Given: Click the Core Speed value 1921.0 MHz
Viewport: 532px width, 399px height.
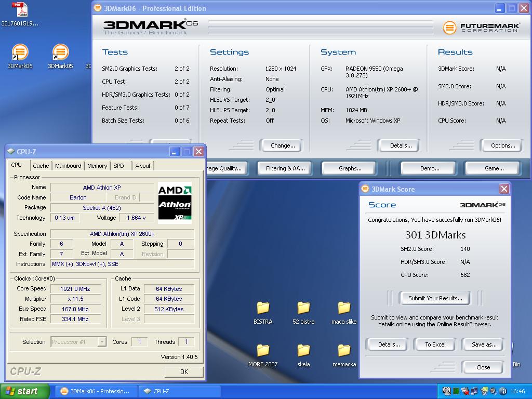Looking at the screenshot, I should [x=76, y=289].
